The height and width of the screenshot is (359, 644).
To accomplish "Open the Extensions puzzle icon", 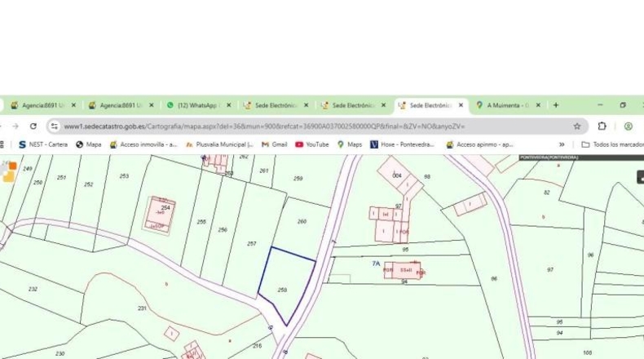I will [602, 126].
